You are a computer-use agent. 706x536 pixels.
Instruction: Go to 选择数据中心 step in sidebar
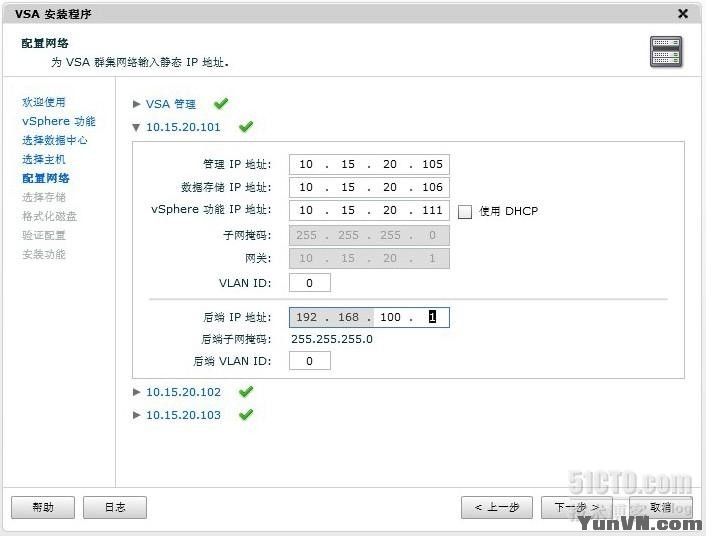pyautogui.click(x=54, y=140)
